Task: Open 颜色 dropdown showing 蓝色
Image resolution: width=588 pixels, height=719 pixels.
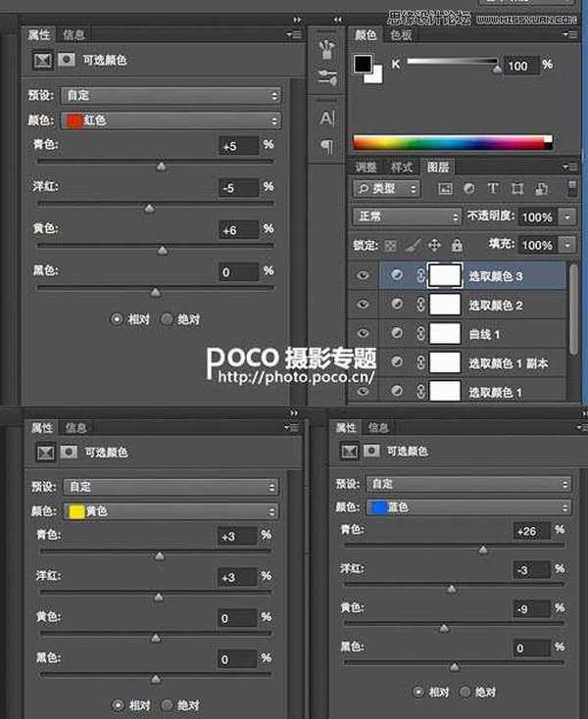Action: click(468, 507)
